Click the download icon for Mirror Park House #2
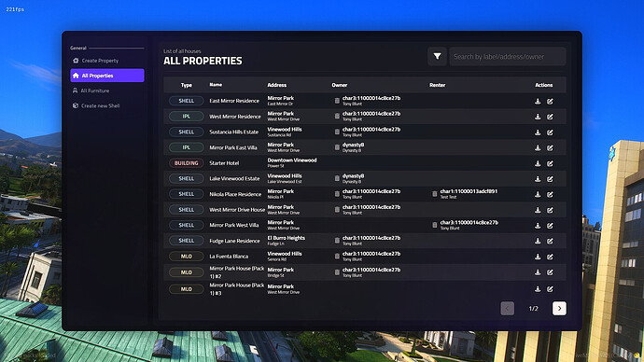The width and height of the screenshot is (644, 362). [x=538, y=272]
